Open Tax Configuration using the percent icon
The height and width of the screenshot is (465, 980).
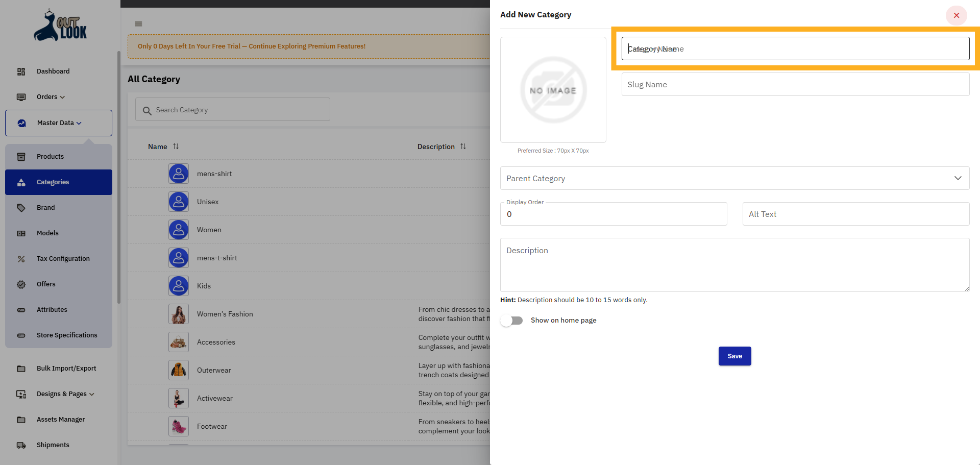point(21,258)
